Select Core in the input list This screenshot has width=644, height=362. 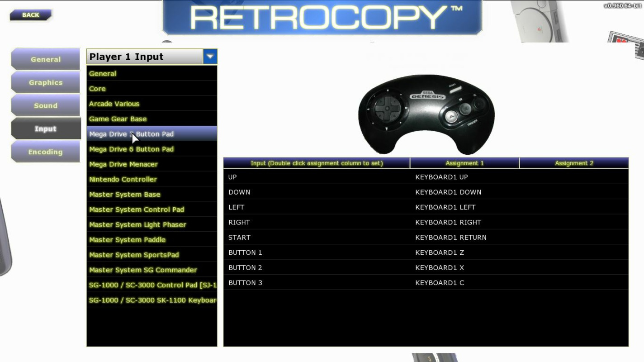click(152, 89)
